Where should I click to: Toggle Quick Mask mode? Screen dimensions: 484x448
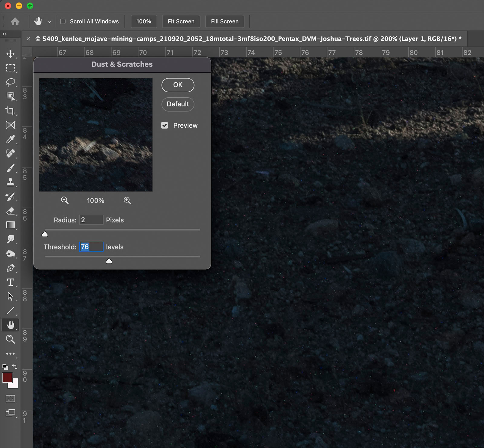(11, 399)
